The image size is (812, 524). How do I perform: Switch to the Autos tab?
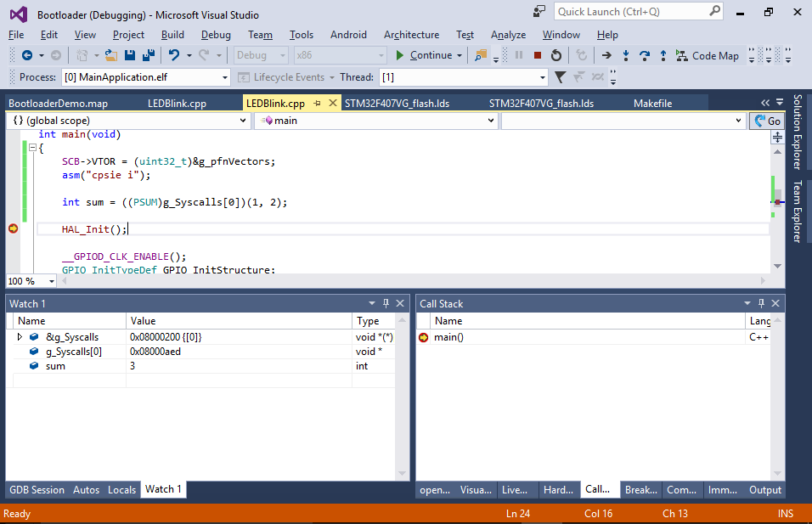(x=86, y=490)
